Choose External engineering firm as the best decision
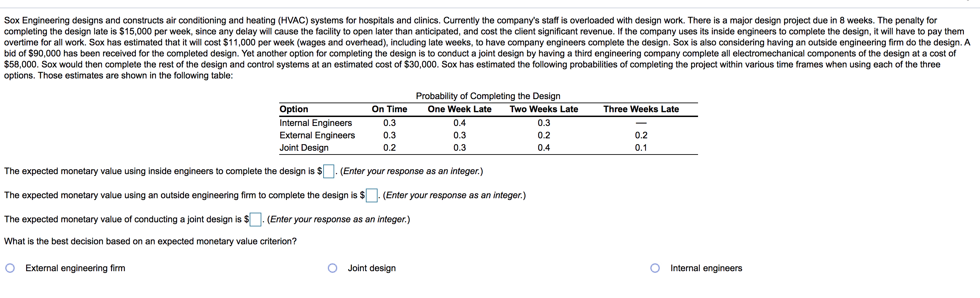The image size is (980, 298). pos(10,268)
